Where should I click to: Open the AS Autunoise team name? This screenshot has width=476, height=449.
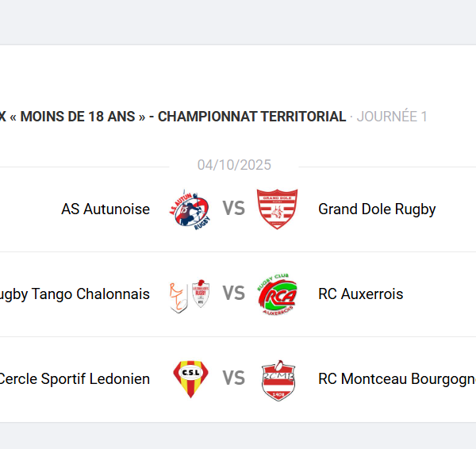[106, 209]
